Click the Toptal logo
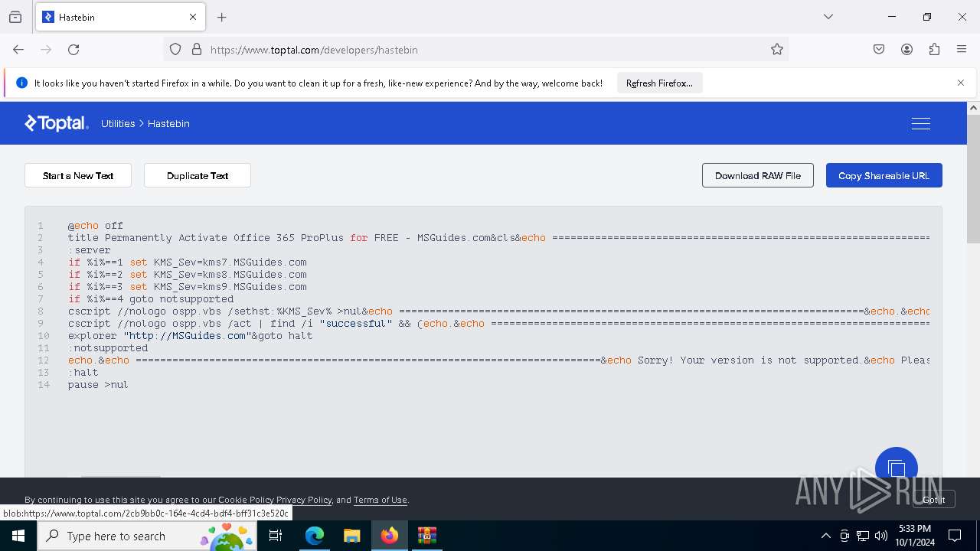980x551 pixels. tap(57, 123)
